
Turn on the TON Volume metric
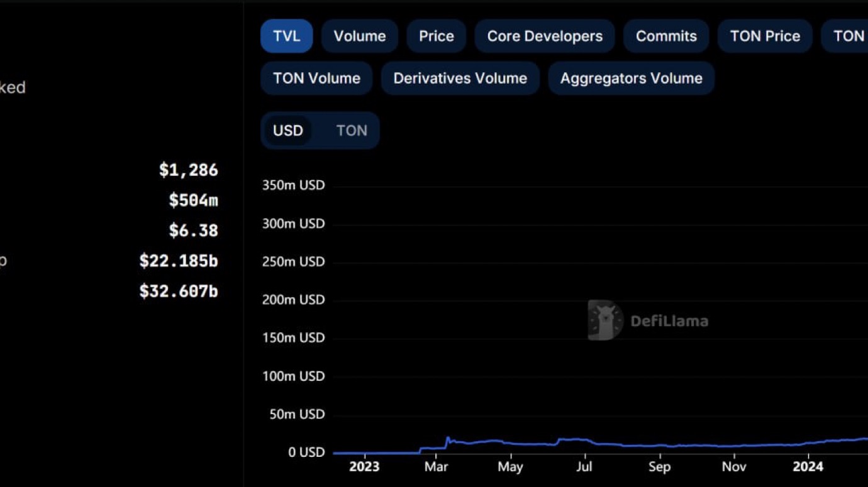[x=316, y=79]
